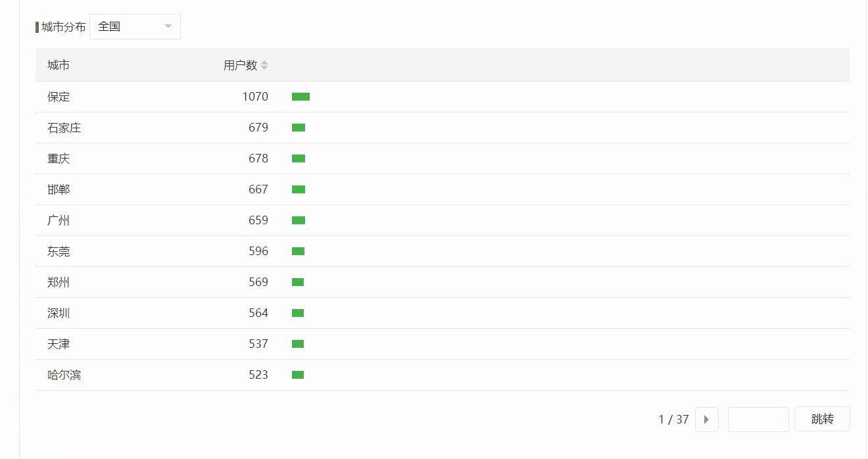Click user count value 523
The height and width of the screenshot is (459, 868).
(258, 375)
